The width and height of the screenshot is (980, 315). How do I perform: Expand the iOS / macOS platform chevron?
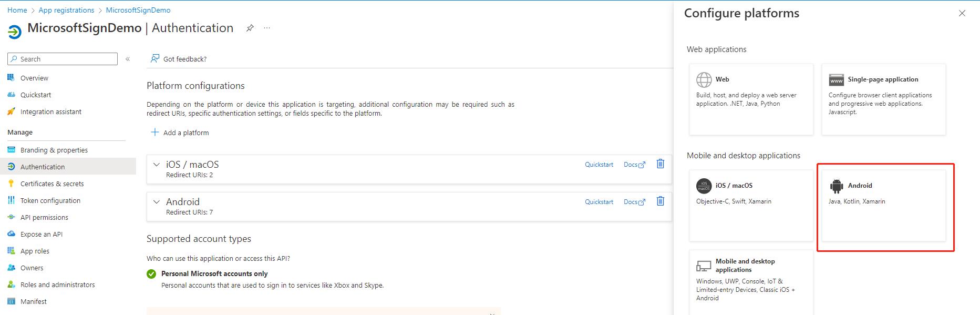point(156,165)
